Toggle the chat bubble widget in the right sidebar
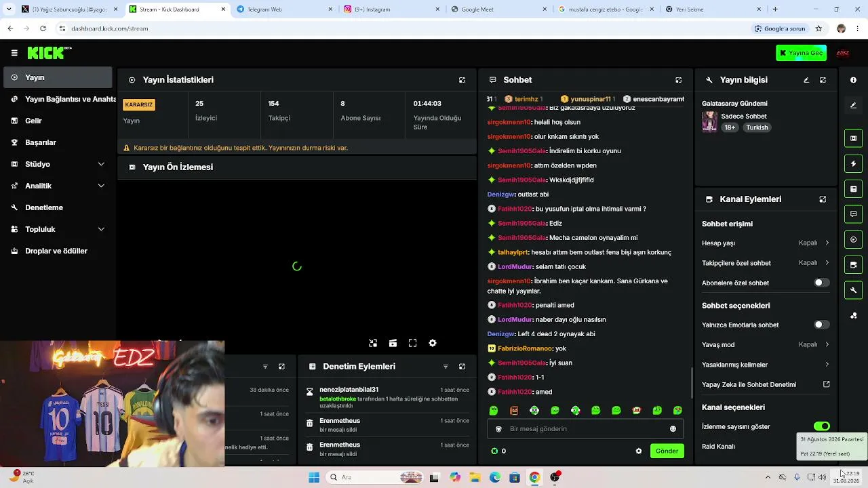The image size is (868, 488). pos(853,214)
